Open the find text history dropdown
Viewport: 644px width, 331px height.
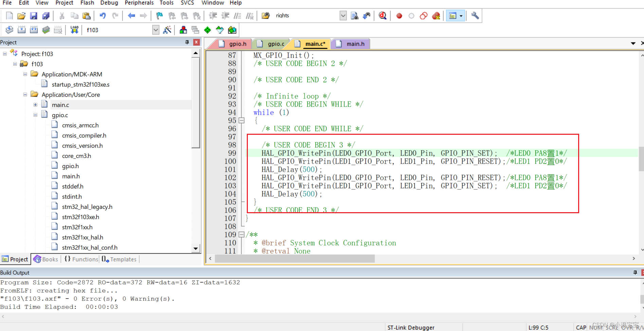click(343, 16)
